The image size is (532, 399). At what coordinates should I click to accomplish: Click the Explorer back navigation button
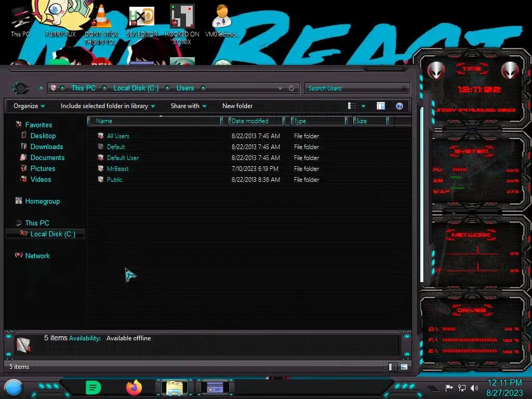point(21,88)
